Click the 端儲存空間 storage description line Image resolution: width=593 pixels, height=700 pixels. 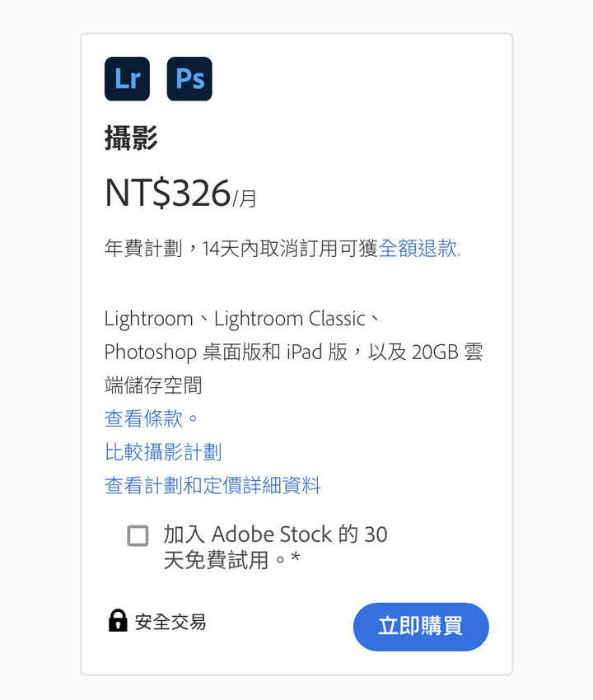coord(153,385)
